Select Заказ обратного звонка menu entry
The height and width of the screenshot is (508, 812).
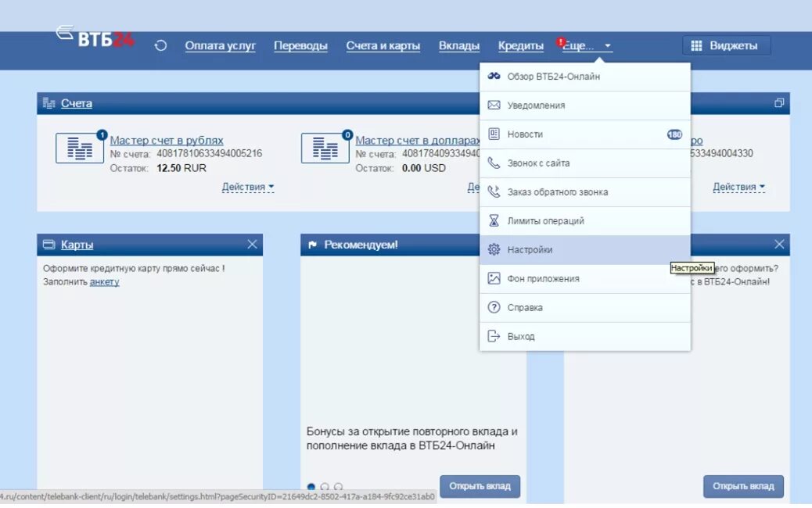585,192
